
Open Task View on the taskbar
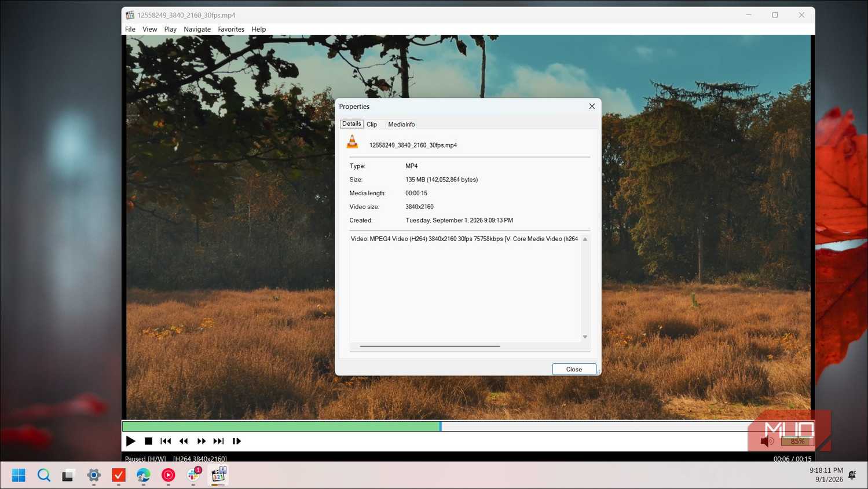click(68, 475)
